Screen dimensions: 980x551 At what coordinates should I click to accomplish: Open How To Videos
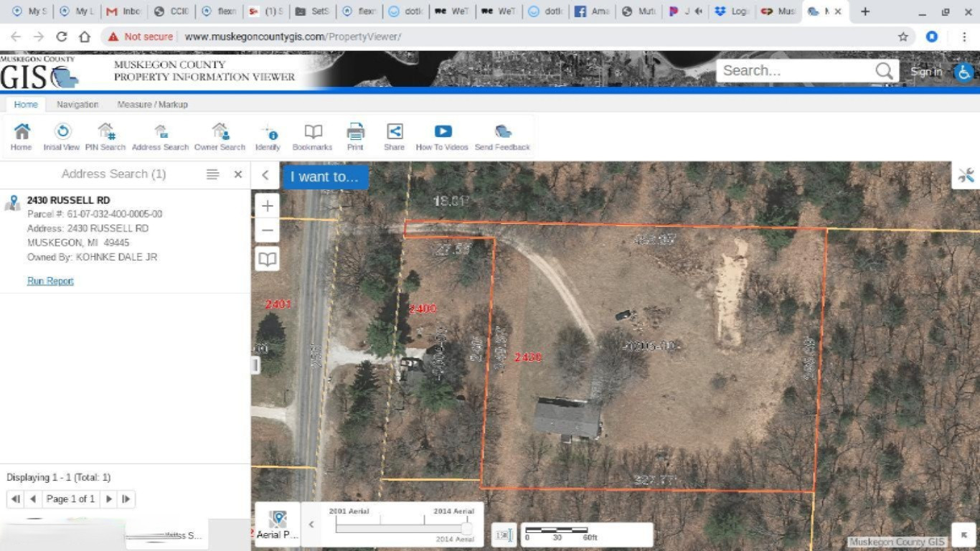point(442,136)
